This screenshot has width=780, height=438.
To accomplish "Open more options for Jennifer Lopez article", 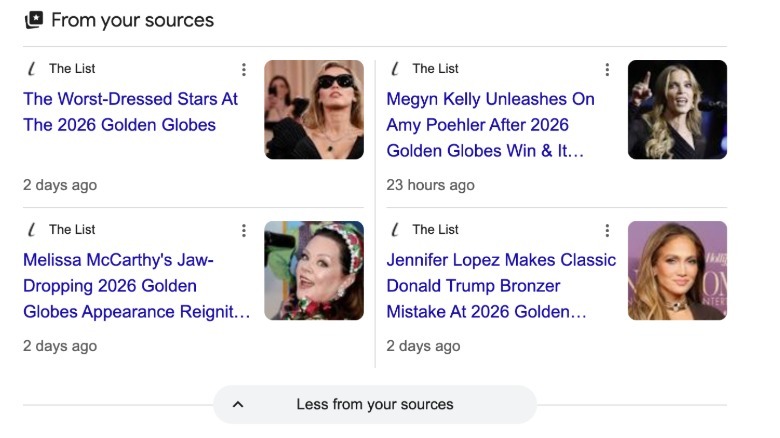I will point(607,230).
